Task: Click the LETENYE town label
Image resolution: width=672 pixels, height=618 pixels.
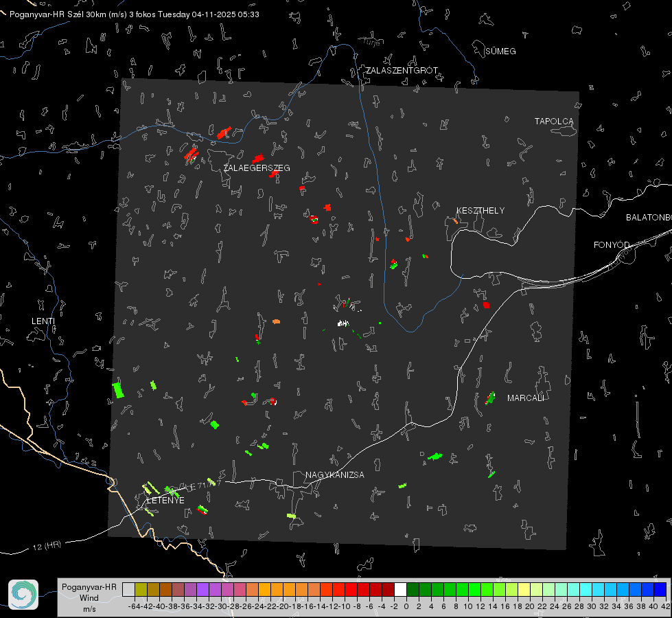Action: tap(166, 501)
